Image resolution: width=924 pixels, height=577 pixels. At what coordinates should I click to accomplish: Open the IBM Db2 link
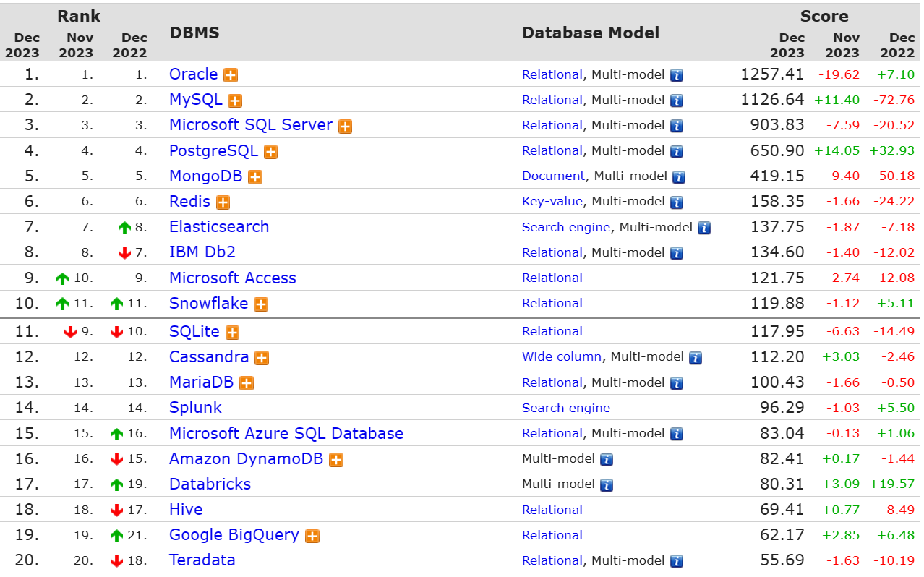(x=202, y=252)
